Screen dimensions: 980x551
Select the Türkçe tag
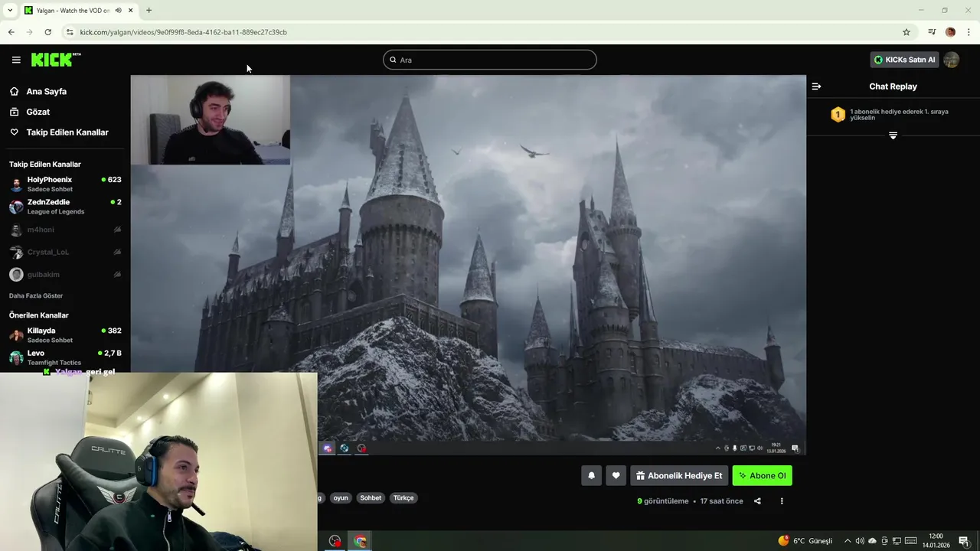click(403, 497)
